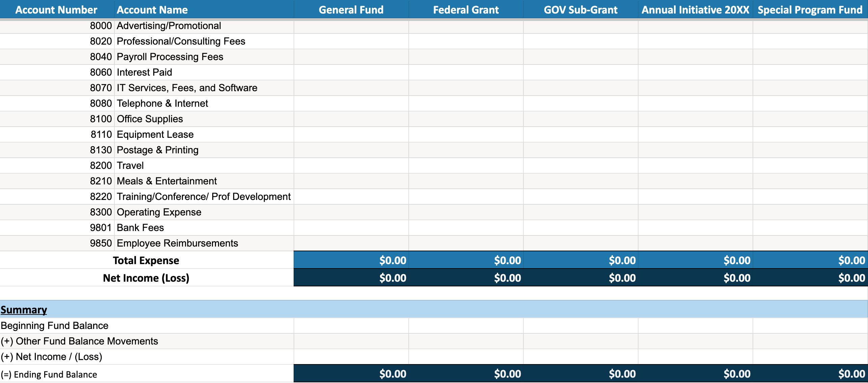This screenshot has height=383, width=868.
Task: Click the Special Program Fund header
Action: pyautogui.click(x=810, y=10)
